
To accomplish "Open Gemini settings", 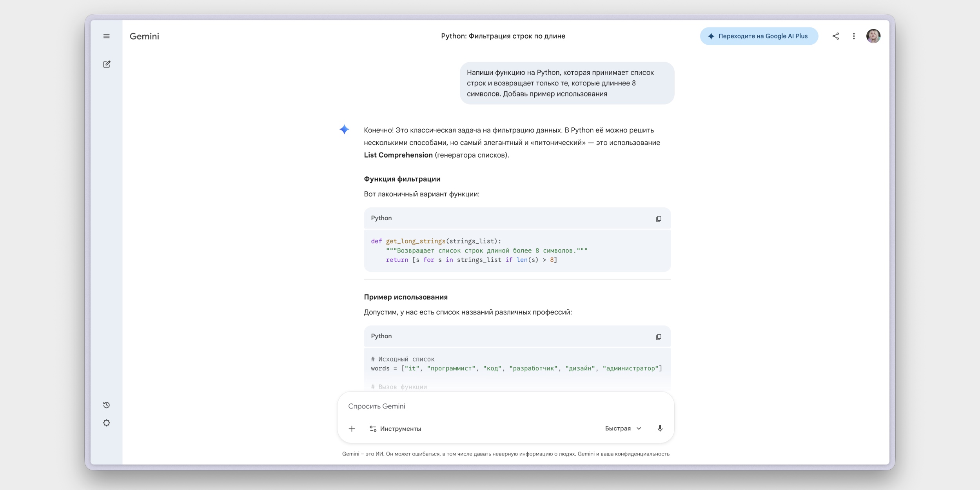I will (x=107, y=423).
